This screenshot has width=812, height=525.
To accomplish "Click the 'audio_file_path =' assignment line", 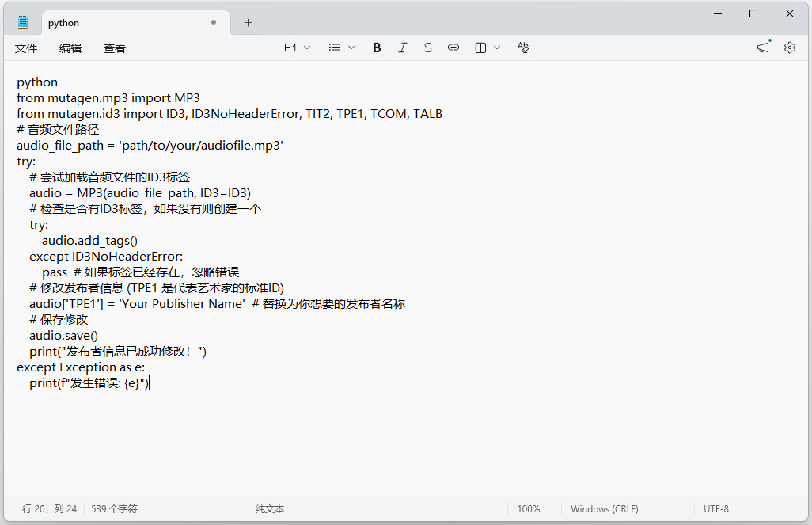I will 150,146.
